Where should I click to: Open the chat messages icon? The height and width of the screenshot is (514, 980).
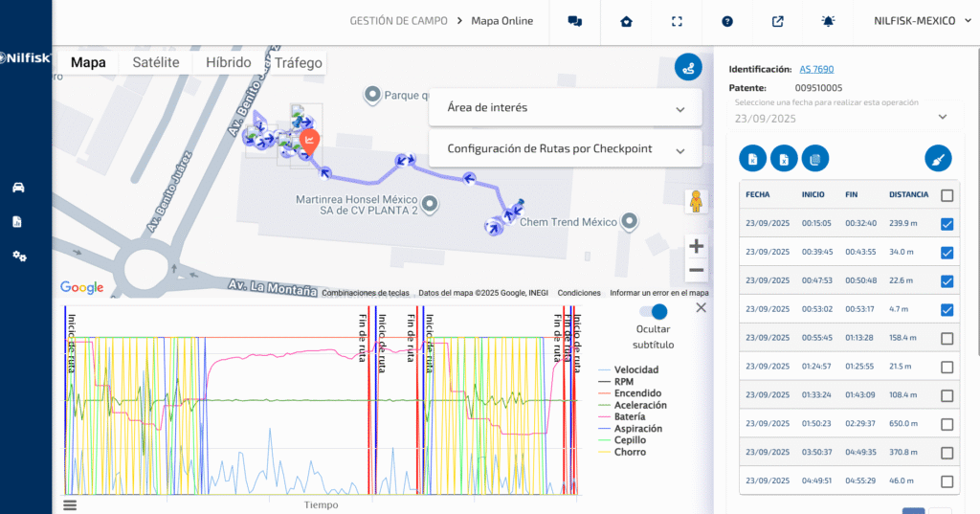click(575, 21)
